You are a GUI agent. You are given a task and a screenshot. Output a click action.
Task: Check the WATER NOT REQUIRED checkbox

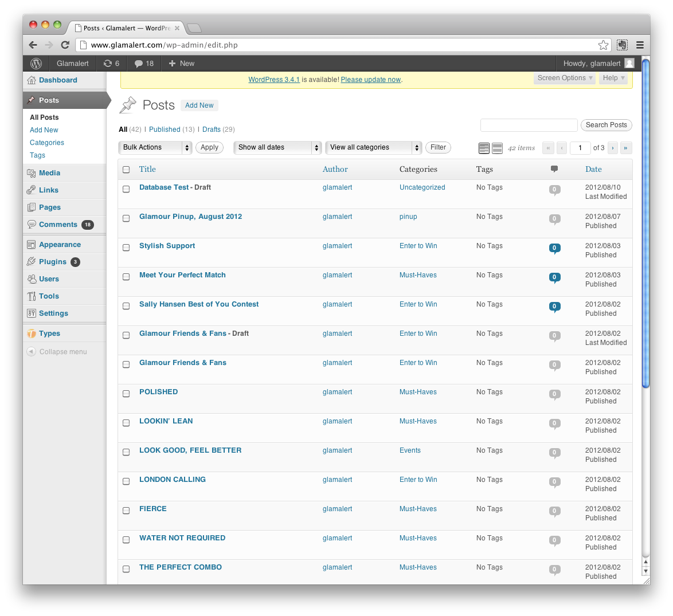tap(126, 540)
